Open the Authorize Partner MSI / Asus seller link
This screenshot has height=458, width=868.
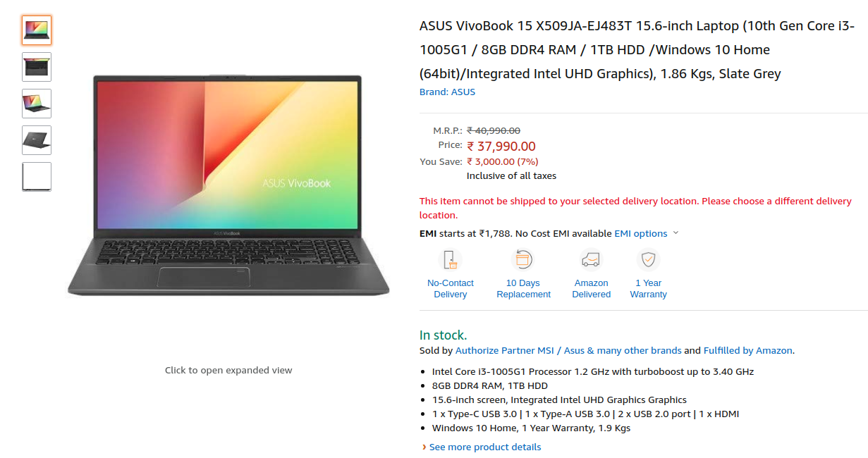(568, 350)
